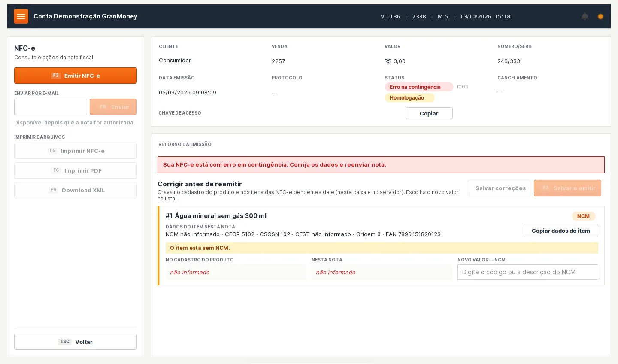Open the orange hamburger menu
This screenshot has width=618, height=364.
[x=21, y=16]
